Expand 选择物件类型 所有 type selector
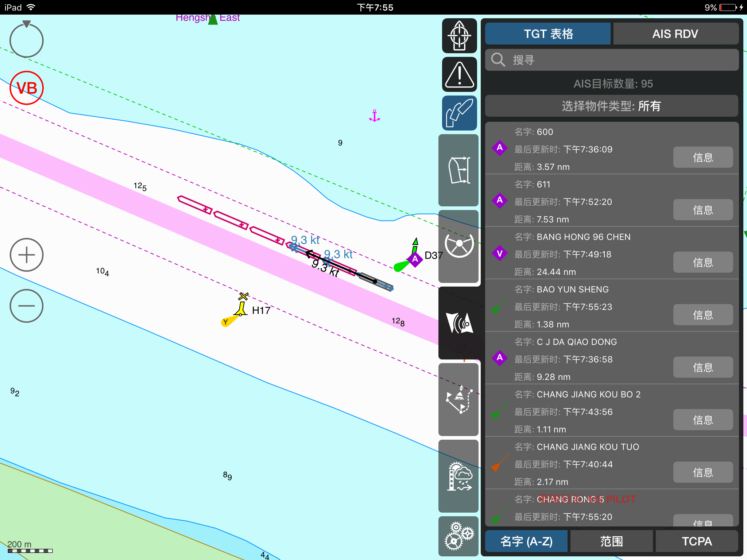747x560 pixels. pyautogui.click(x=612, y=106)
